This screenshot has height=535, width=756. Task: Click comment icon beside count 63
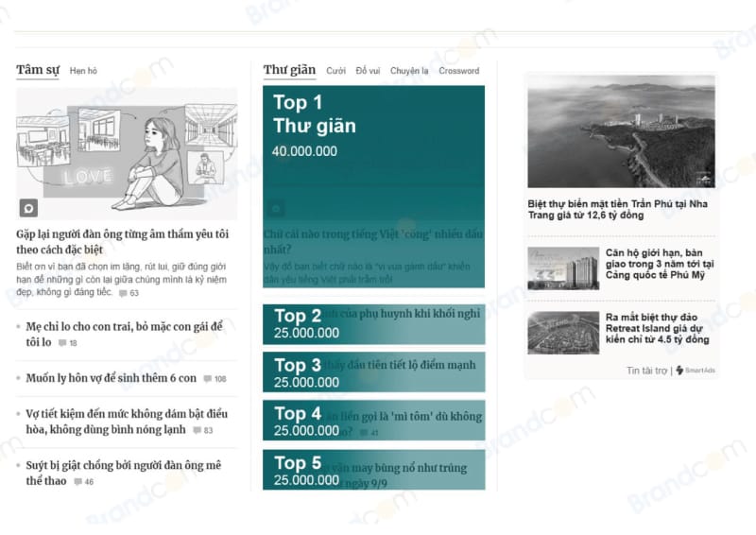(x=123, y=294)
